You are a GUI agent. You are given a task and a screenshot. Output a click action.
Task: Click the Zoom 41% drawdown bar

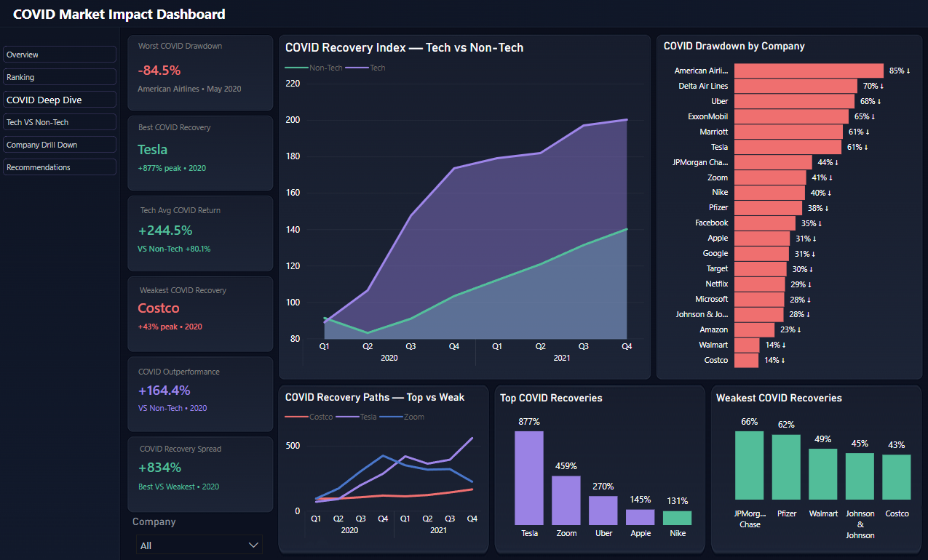click(770, 177)
